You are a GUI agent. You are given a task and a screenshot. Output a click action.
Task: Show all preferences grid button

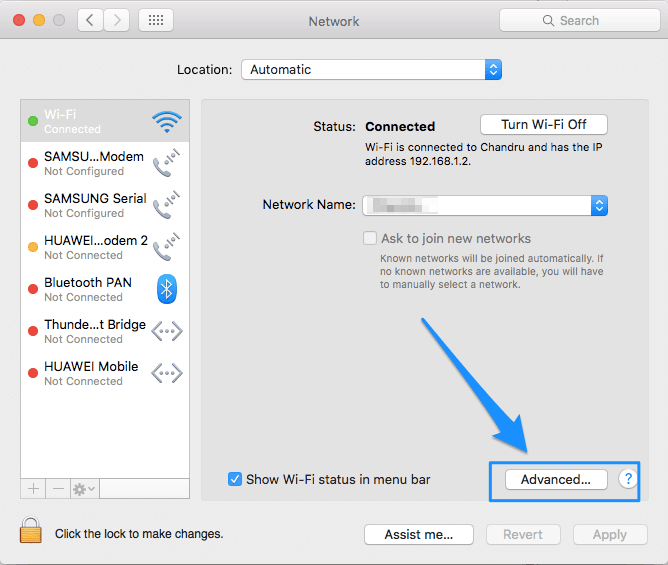[x=156, y=20]
